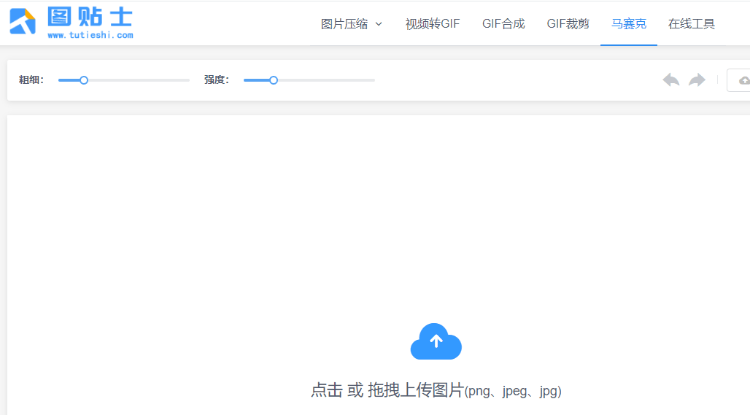Open the www.tutieshi.com site link

[x=90, y=35]
